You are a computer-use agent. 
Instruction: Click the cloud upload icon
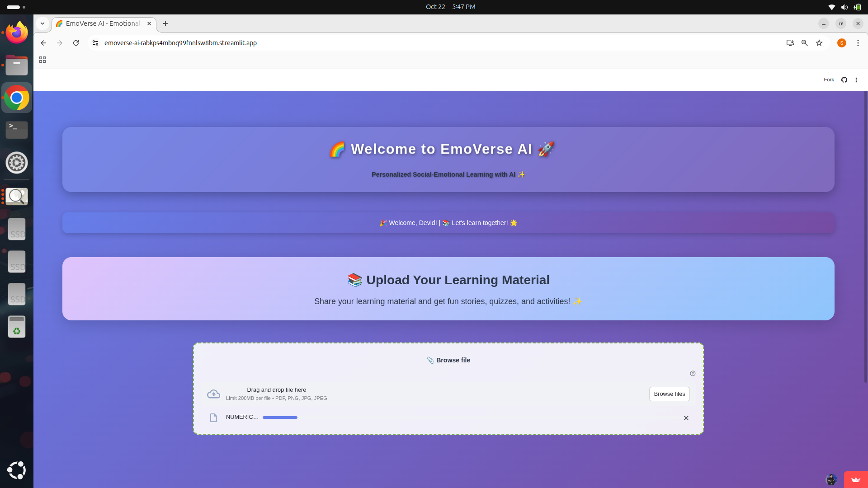(213, 394)
